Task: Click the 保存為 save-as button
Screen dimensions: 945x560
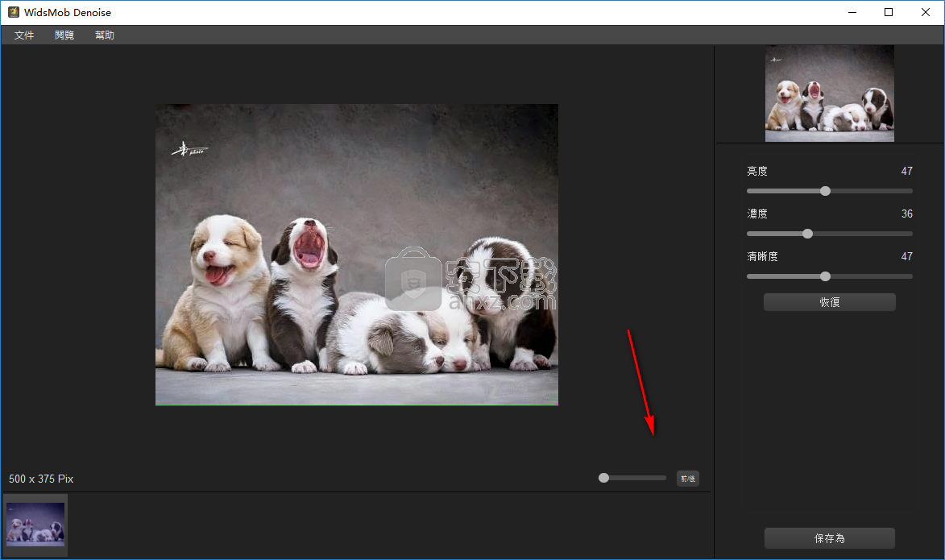Action: [x=829, y=538]
